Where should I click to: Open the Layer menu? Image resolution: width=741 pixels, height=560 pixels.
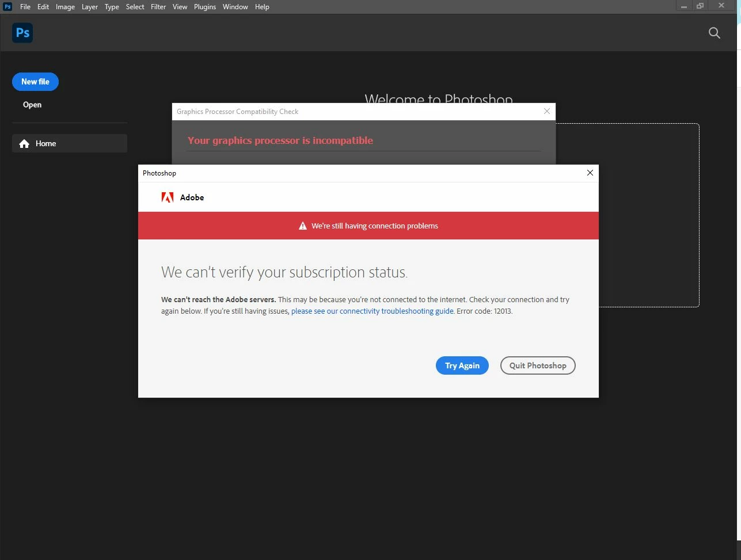point(90,7)
